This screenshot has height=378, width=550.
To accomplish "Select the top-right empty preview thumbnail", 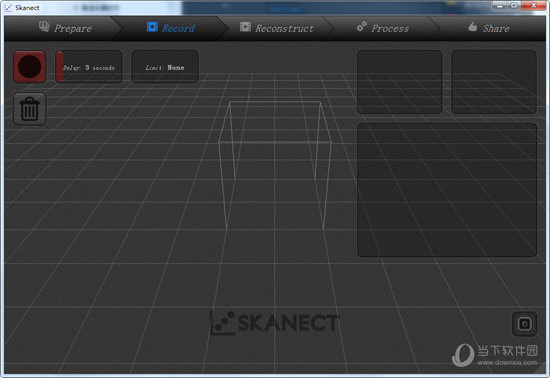I will [x=494, y=82].
